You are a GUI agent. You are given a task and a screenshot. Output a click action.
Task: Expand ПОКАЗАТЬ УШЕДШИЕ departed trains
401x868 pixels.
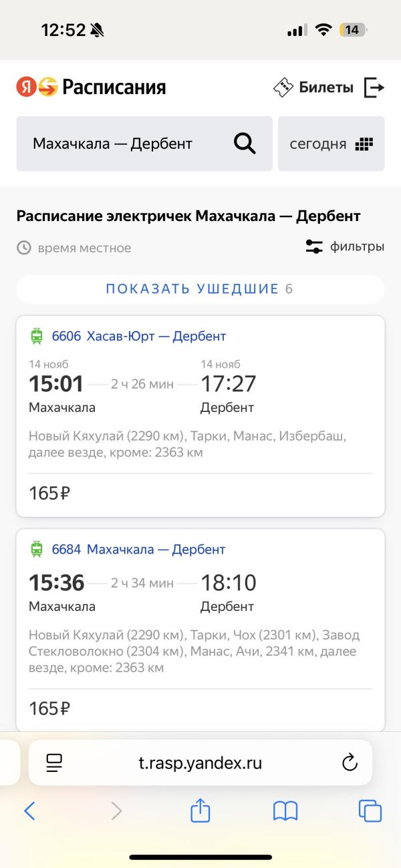click(x=200, y=289)
